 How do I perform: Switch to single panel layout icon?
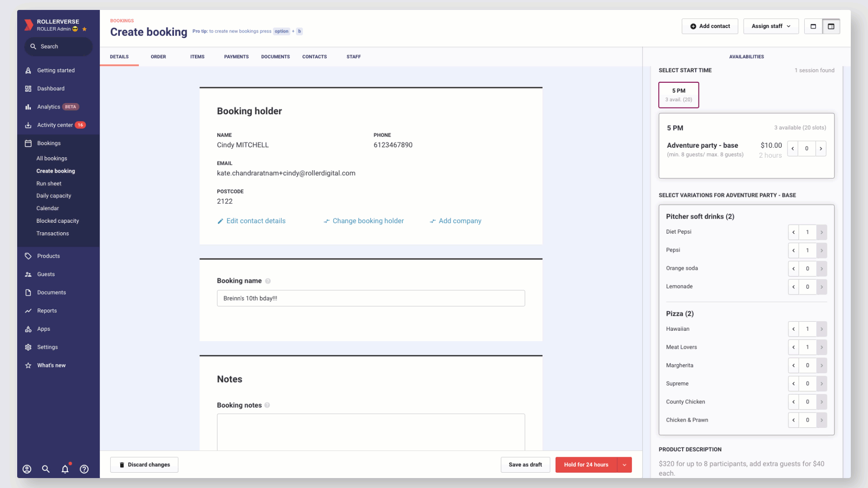point(813,26)
